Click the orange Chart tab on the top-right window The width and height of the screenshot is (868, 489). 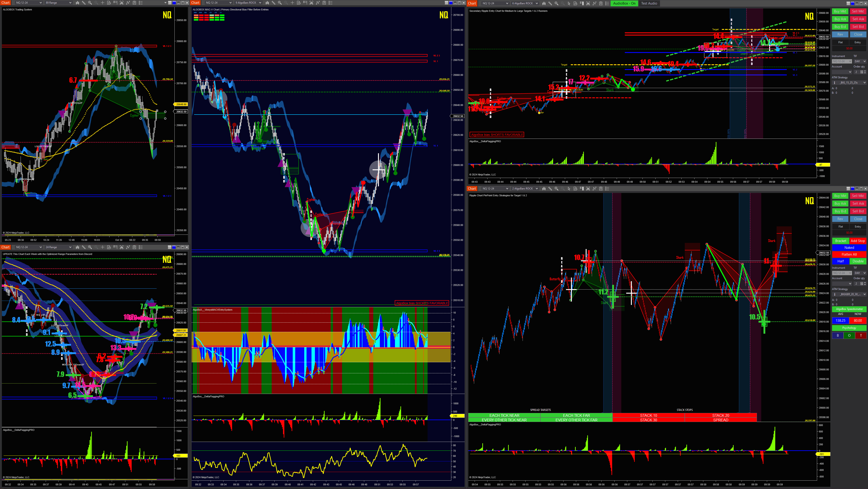(x=472, y=3)
